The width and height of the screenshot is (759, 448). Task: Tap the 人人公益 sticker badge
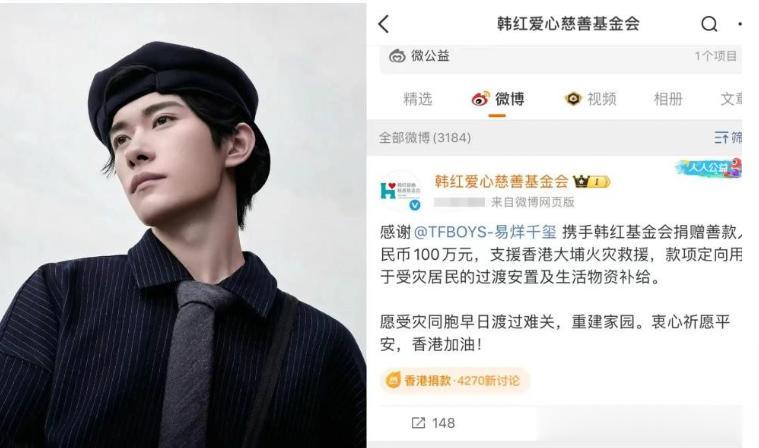click(x=709, y=168)
